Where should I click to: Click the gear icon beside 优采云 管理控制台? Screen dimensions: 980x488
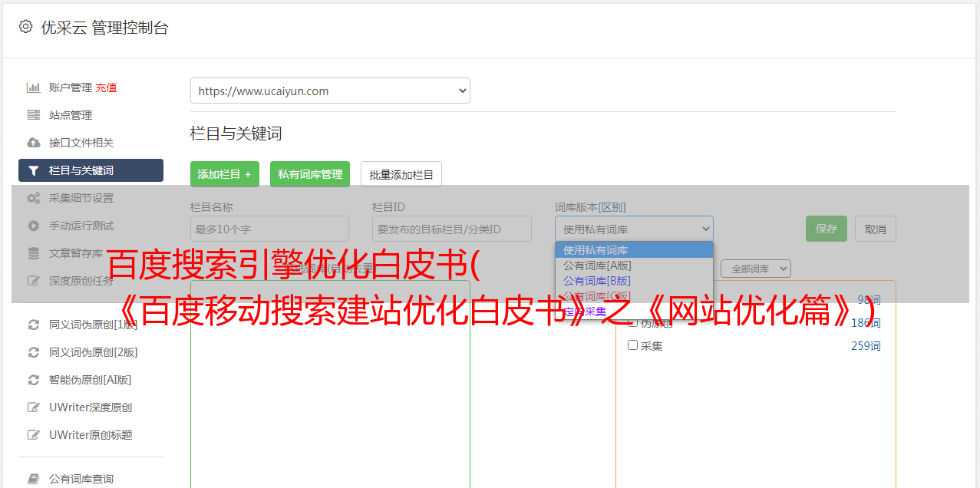[25, 27]
